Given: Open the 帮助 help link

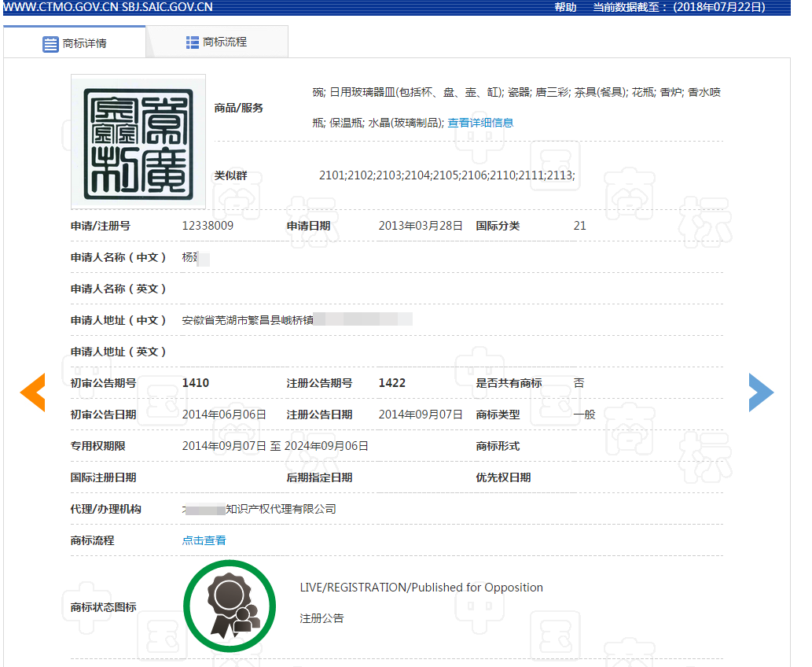Looking at the screenshot, I should pyautogui.click(x=566, y=8).
